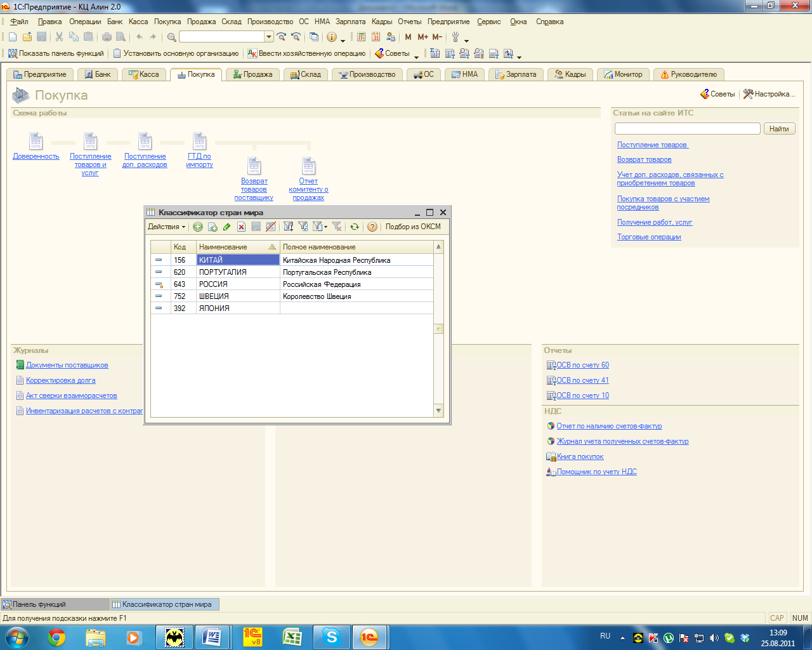Click the RU language indicator in the taskbar
The width and height of the screenshot is (812, 650).
tap(605, 636)
